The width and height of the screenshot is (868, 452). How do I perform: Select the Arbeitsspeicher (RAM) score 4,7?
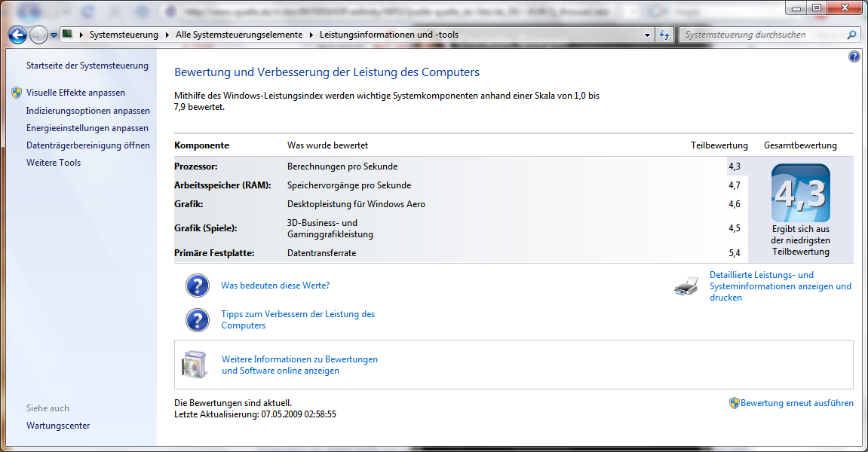coord(734,185)
